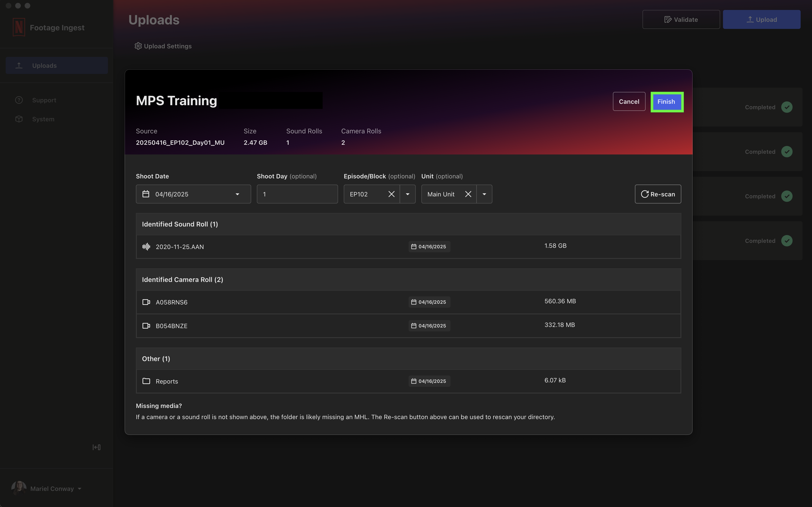
Task: Click the Validate pencil icon
Action: click(x=668, y=19)
